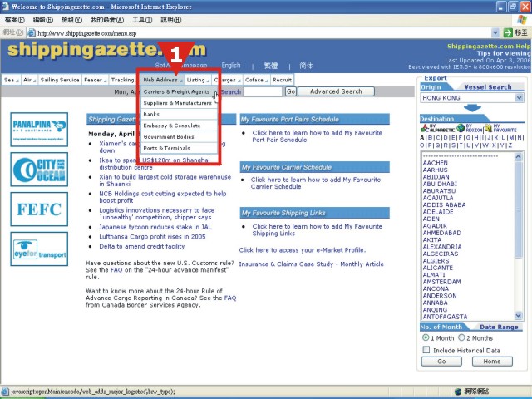
Task: Choose Banks from the dropdown menu
Action: [x=180, y=115]
